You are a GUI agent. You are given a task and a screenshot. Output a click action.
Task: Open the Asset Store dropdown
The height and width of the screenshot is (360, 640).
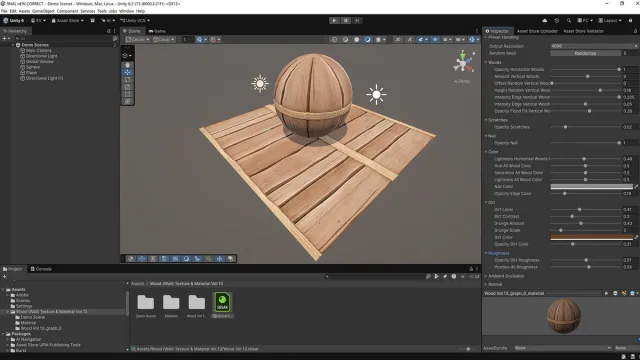(67, 20)
